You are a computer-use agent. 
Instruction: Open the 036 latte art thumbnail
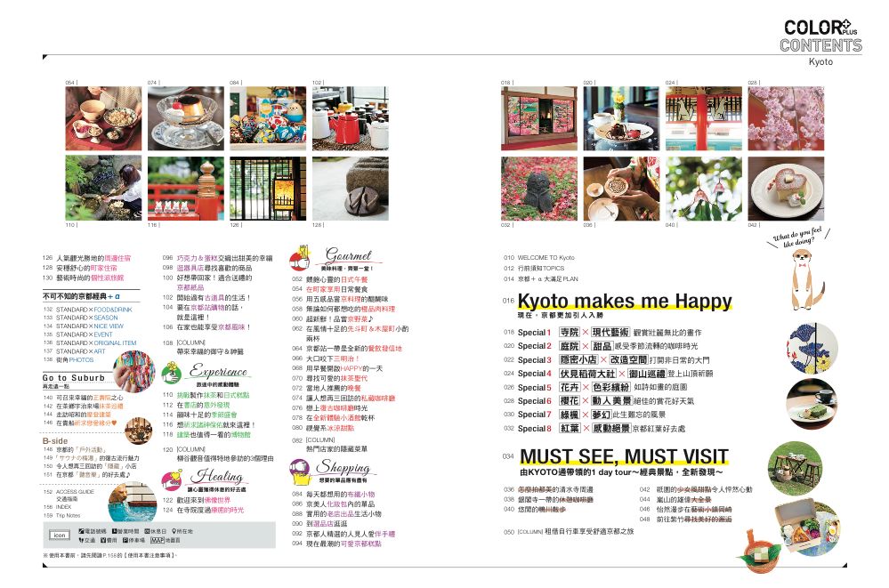(621, 189)
